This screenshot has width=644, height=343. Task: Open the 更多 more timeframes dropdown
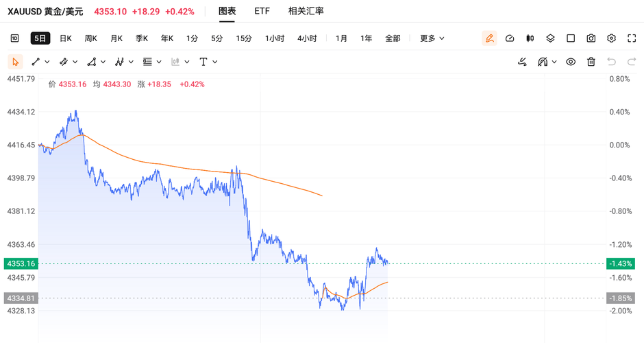[432, 38]
